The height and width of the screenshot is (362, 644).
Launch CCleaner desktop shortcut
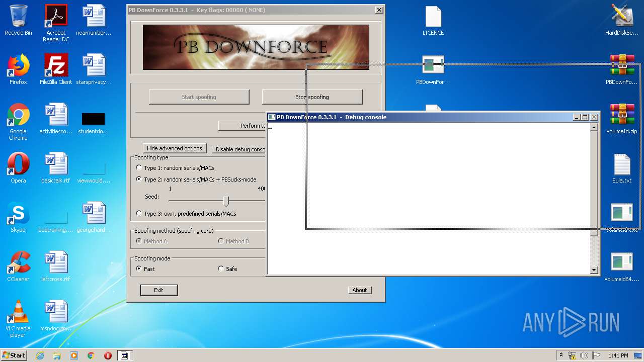18,266
